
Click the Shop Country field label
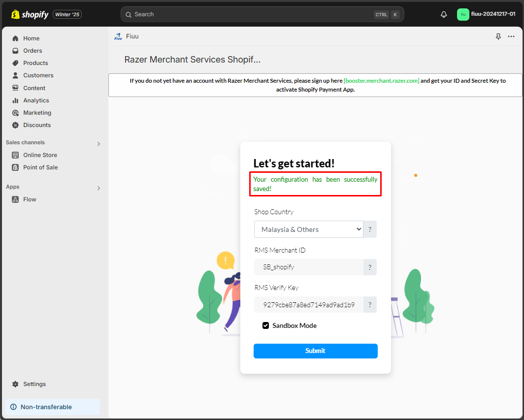pos(274,212)
